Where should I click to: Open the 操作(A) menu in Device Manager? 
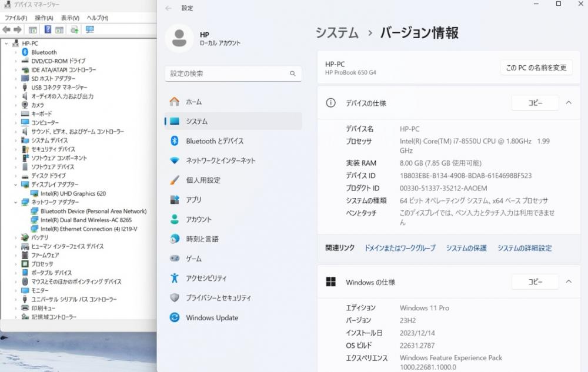click(x=44, y=18)
